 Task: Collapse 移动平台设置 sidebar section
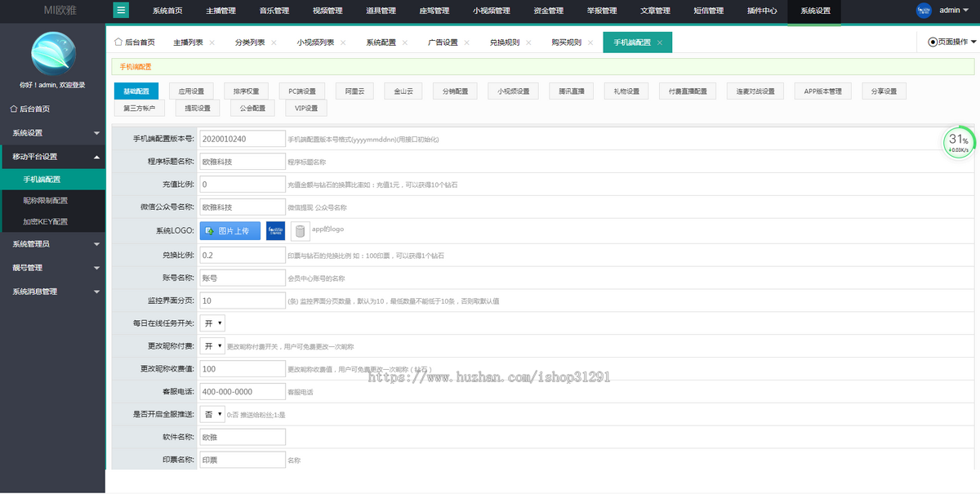point(52,156)
